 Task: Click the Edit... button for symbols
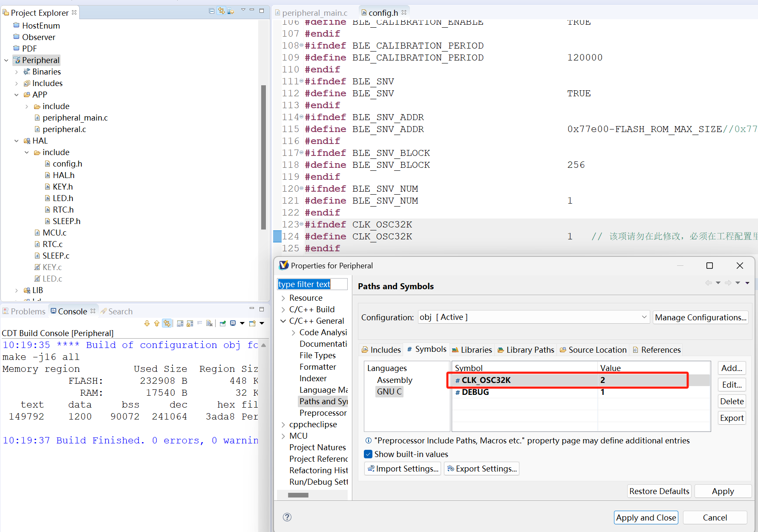(x=731, y=385)
